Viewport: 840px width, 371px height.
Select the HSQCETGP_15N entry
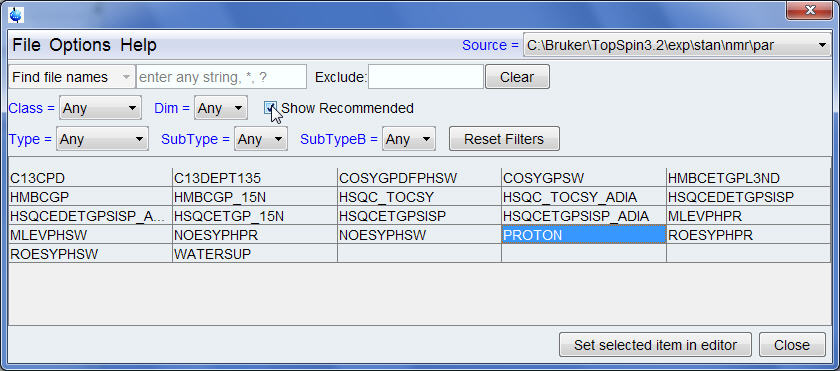pos(255,216)
